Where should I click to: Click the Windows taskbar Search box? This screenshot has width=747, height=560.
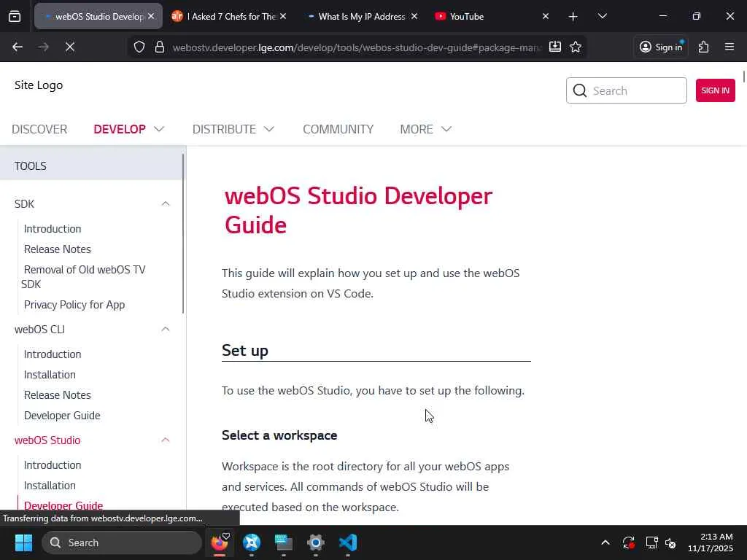pos(122,542)
